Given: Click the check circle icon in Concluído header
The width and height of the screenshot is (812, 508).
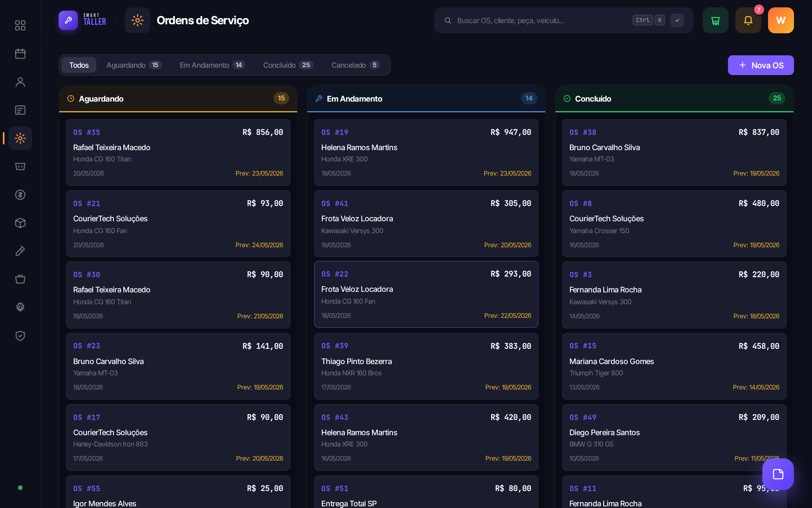Looking at the screenshot, I should tap(567, 98).
